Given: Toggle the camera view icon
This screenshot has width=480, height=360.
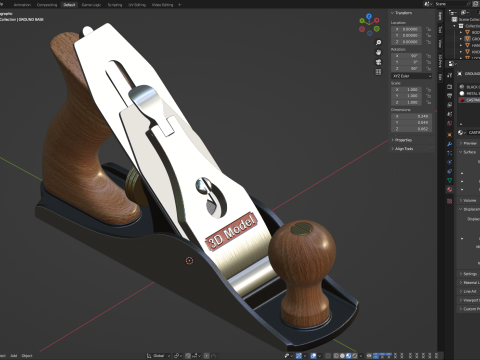Looking at the screenshot, I should tap(378, 62).
